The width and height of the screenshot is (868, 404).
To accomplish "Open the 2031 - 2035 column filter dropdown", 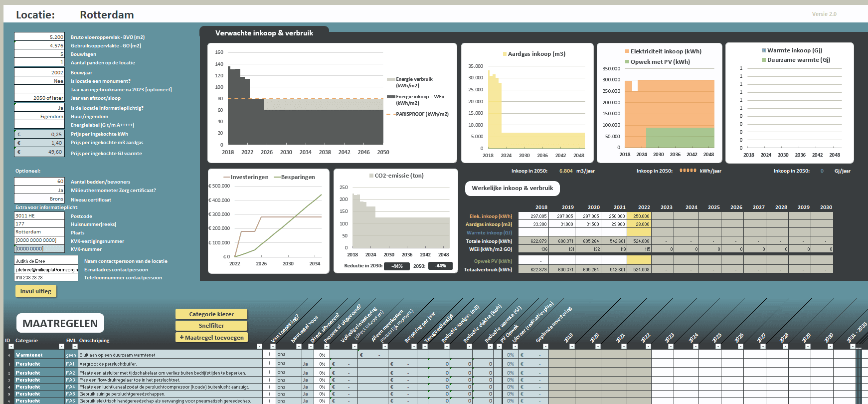I will click(853, 346).
